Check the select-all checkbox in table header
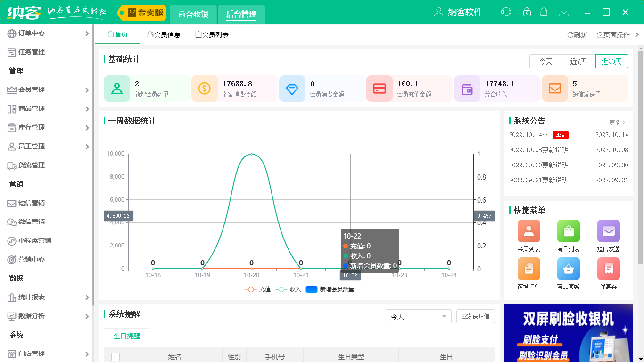 (116, 357)
